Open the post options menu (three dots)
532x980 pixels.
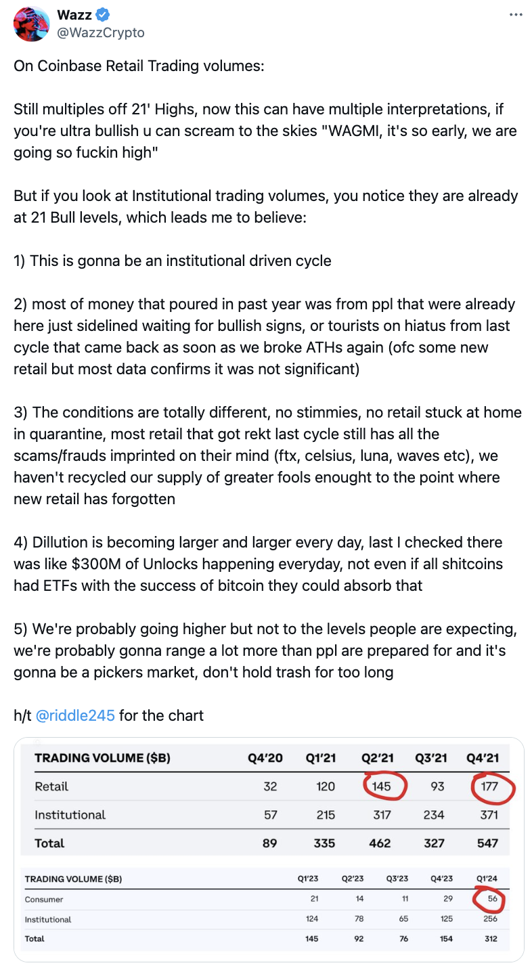[x=517, y=14]
